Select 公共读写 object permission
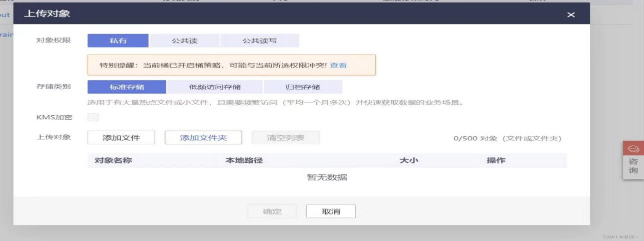644x241 pixels. tap(260, 41)
